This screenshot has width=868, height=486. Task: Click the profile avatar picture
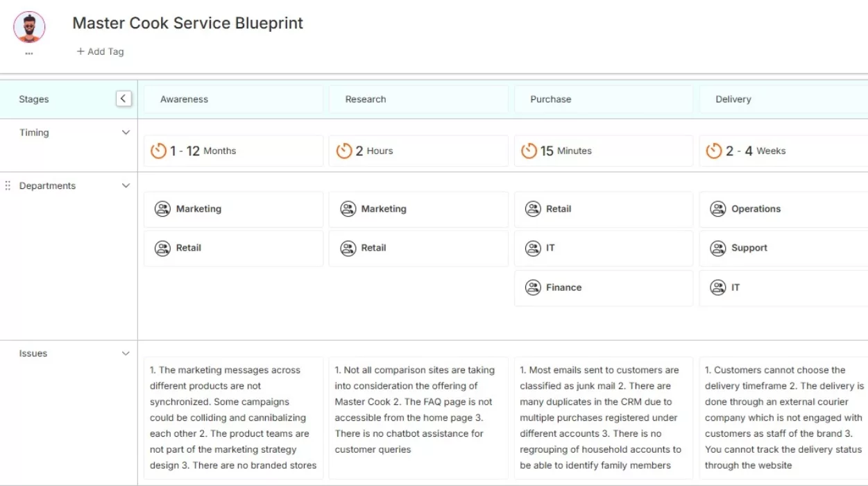[x=29, y=27]
